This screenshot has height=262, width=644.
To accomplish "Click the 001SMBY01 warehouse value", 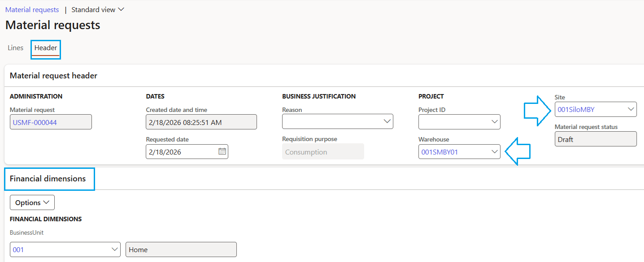I will coord(439,152).
